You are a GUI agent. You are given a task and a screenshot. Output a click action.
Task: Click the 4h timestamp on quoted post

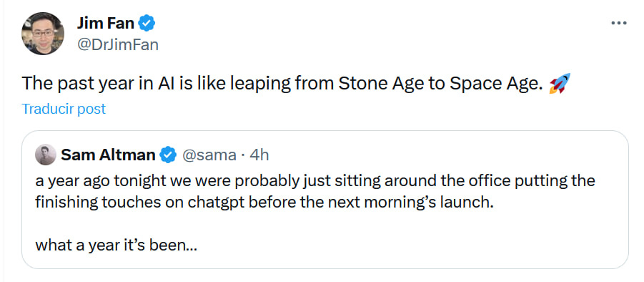click(x=259, y=155)
